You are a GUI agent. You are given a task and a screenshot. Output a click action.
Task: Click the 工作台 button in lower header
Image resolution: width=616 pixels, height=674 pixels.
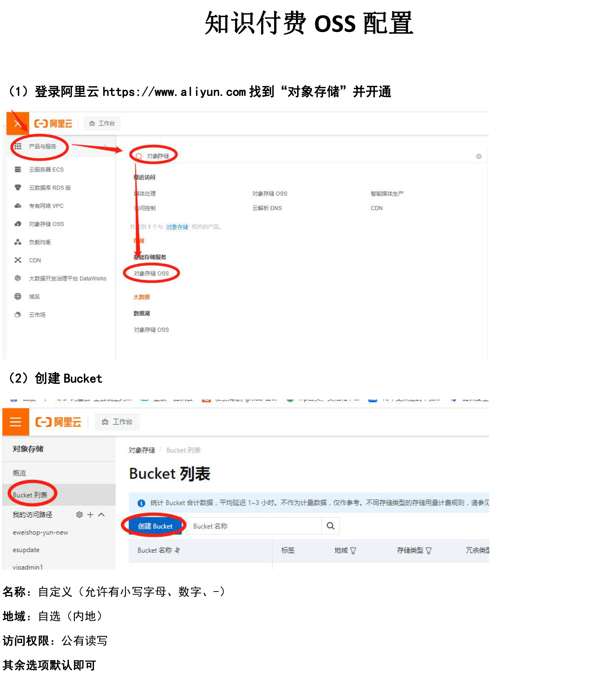pyautogui.click(x=117, y=422)
